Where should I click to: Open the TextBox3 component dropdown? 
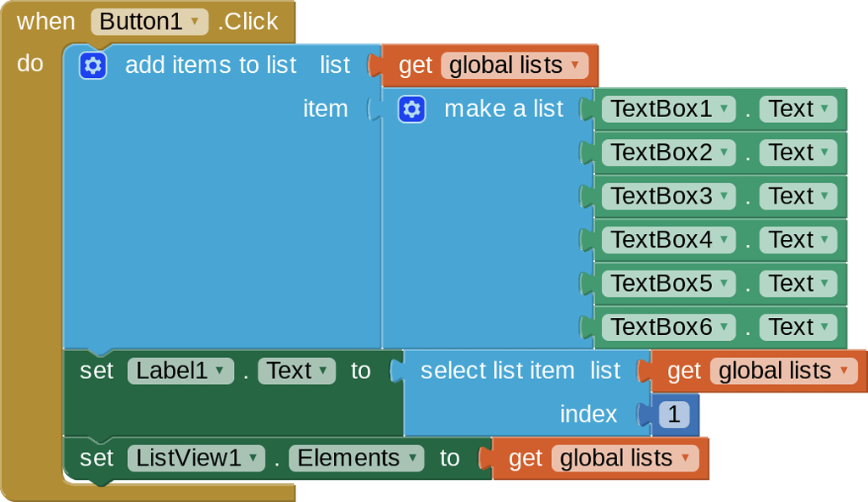click(668, 197)
